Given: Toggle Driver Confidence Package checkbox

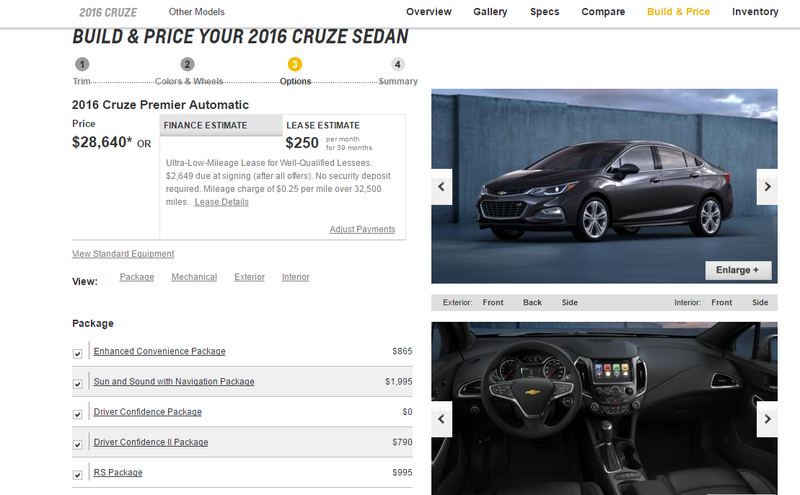Looking at the screenshot, I should pos(78,414).
